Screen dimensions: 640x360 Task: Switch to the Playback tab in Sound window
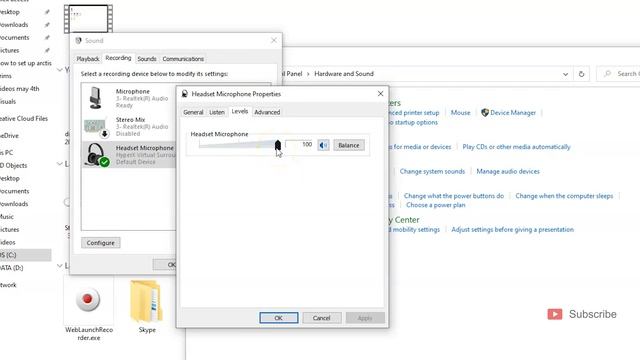(x=88, y=59)
